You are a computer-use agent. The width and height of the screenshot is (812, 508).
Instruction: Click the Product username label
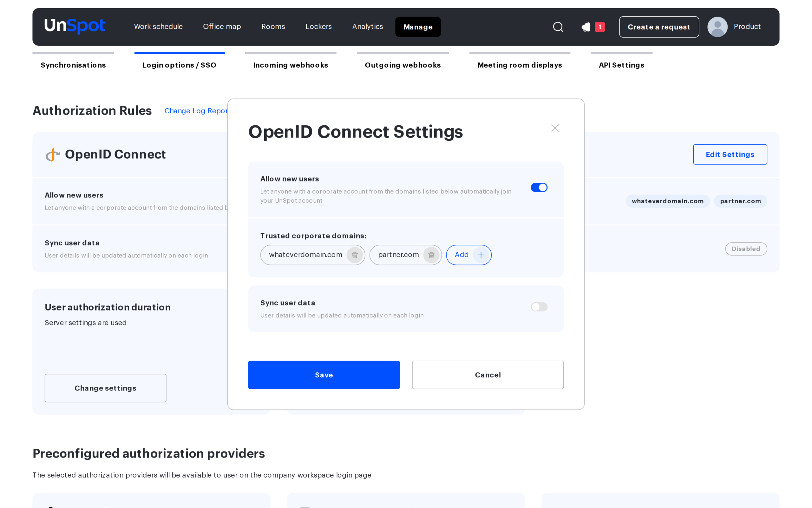[747, 27]
